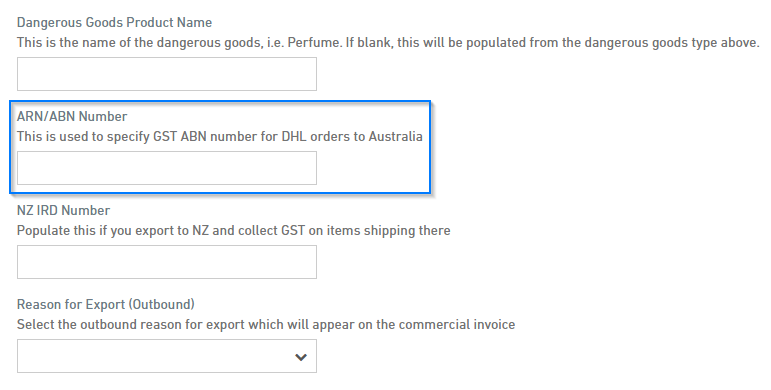Click the "Populate this if you export" hint
The image size is (771, 390).
(x=234, y=231)
